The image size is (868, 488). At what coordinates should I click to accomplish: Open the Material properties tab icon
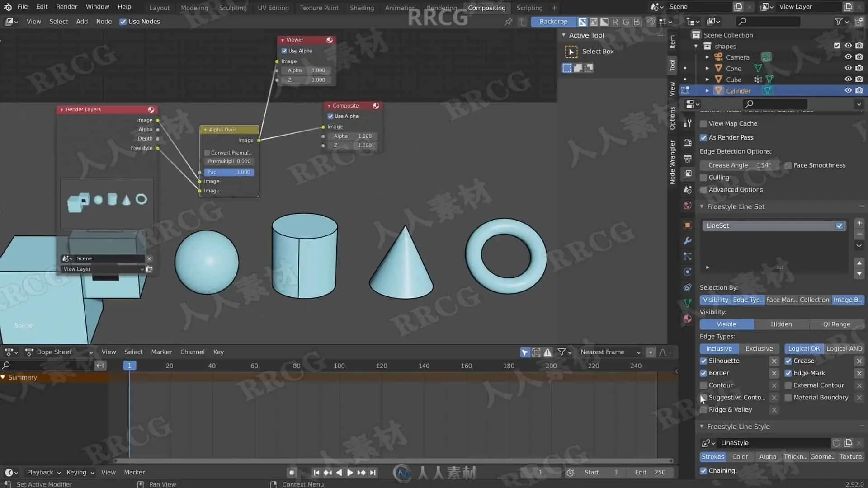pos(688,319)
